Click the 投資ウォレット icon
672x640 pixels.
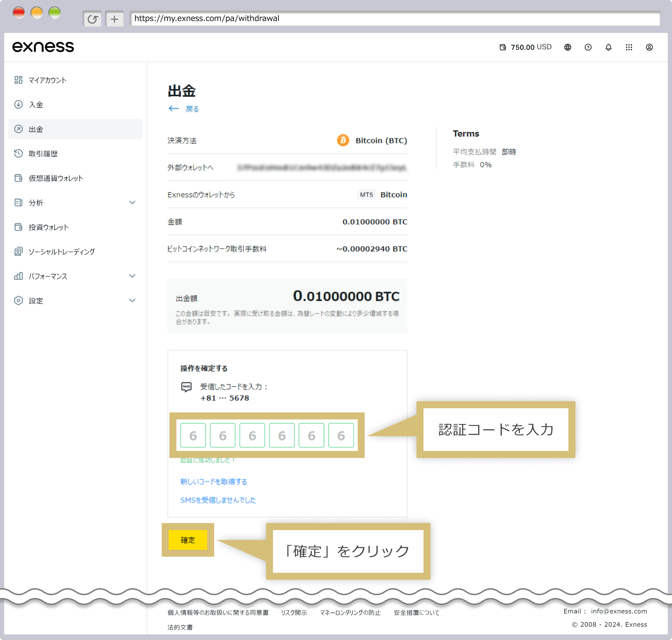(x=19, y=227)
